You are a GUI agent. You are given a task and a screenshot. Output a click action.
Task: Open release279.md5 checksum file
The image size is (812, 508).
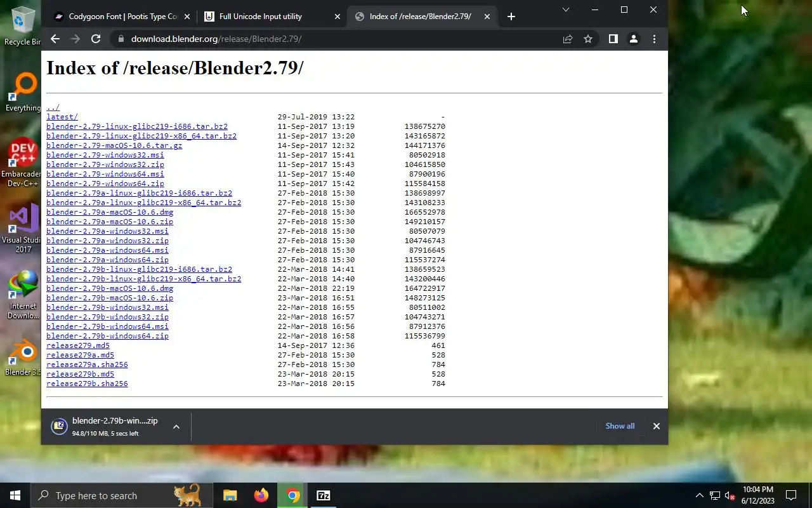(78, 345)
